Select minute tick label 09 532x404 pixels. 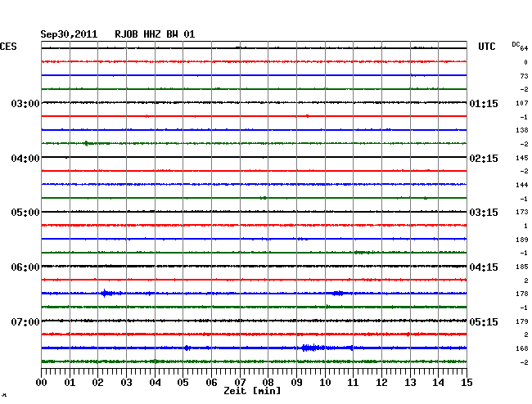(x=296, y=383)
